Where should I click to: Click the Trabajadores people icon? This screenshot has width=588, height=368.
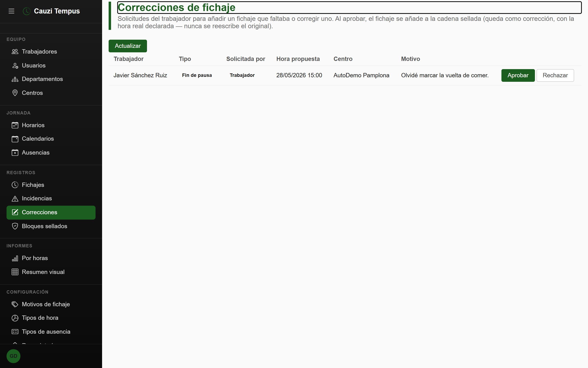pos(15,52)
